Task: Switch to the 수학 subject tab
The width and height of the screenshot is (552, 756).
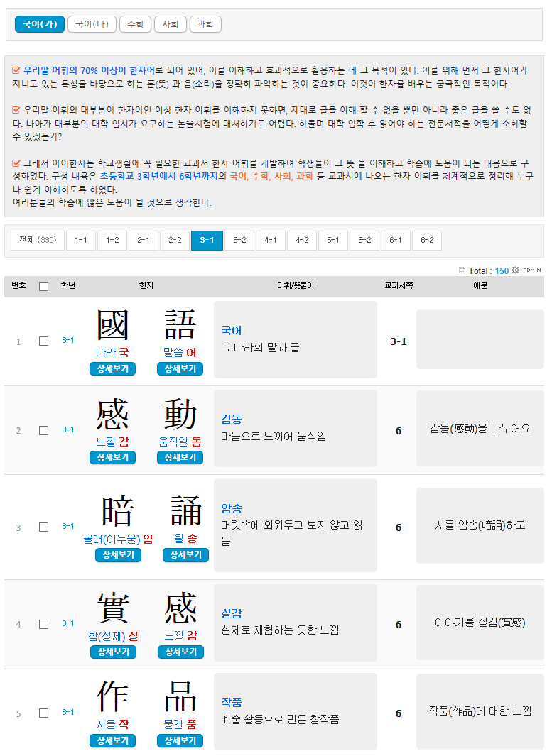Action: pos(135,24)
